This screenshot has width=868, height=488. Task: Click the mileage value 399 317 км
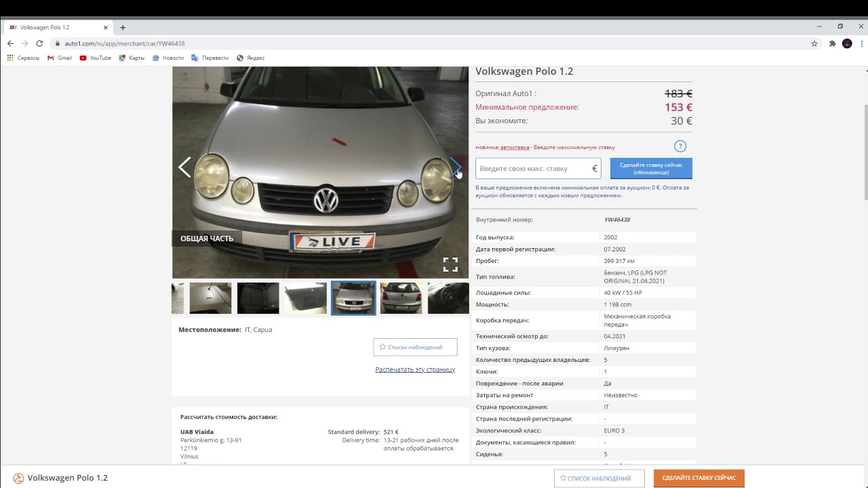pyautogui.click(x=619, y=261)
